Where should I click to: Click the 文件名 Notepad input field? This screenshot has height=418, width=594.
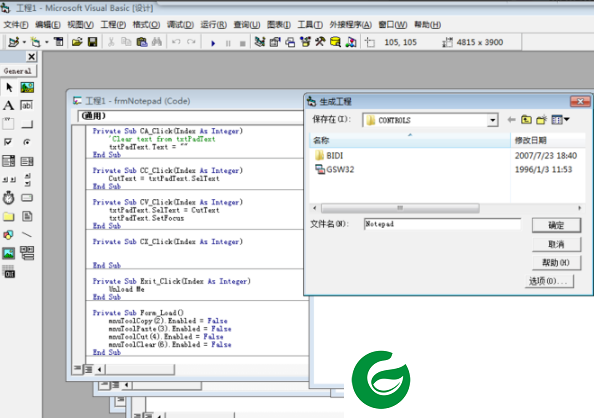pos(442,224)
